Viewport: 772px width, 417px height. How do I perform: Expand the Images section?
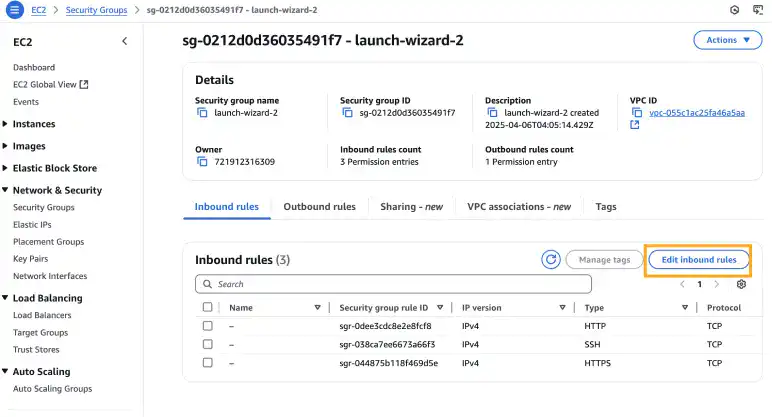(x=5, y=146)
